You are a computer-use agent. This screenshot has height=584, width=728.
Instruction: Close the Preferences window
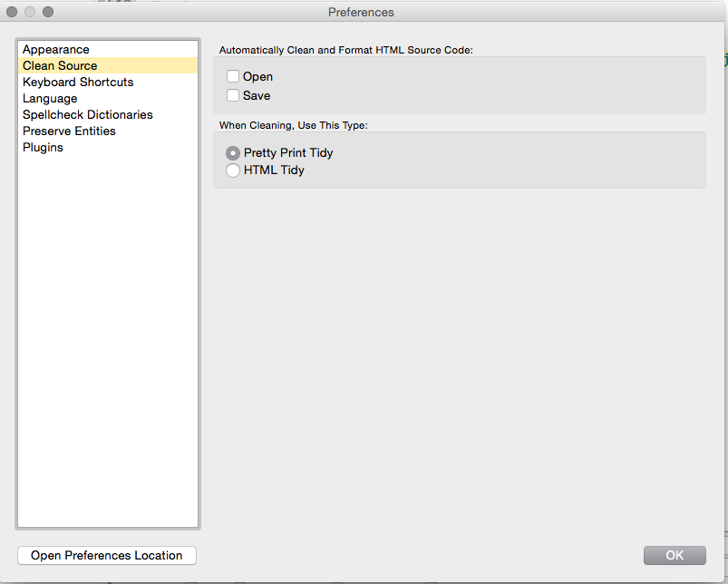[x=12, y=12]
